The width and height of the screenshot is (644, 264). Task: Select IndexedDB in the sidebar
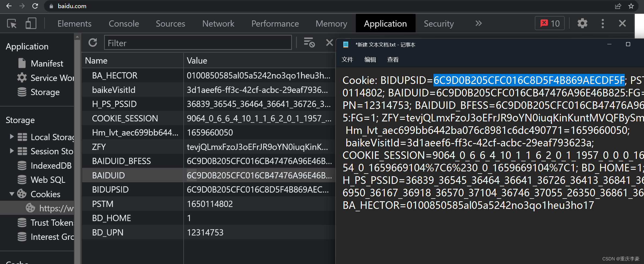click(44, 165)
